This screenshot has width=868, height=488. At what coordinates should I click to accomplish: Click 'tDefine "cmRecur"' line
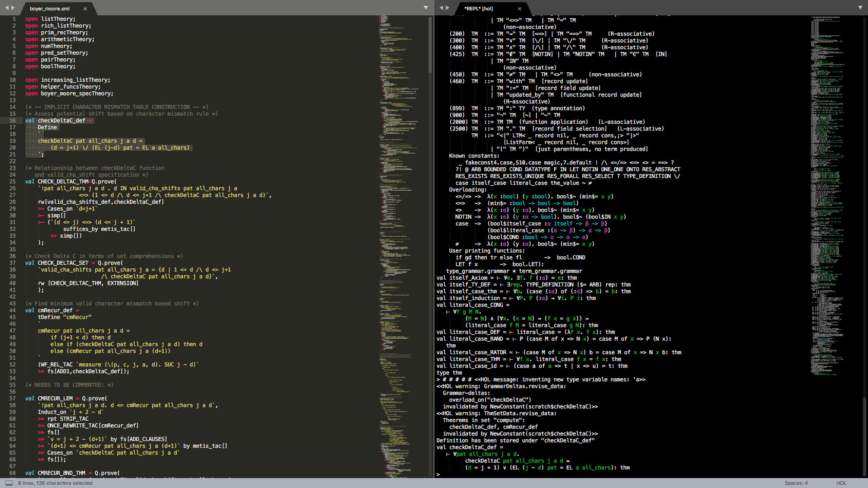coord(65,317)
